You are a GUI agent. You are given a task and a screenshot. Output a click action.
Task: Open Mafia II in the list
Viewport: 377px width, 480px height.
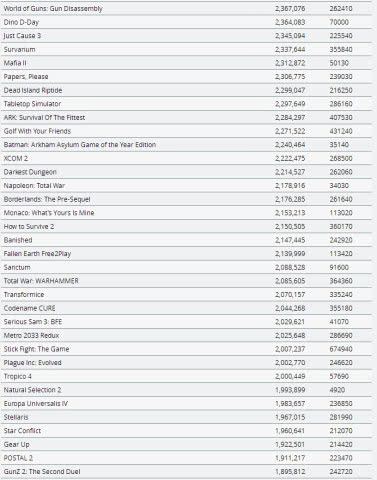coord(15,63)
